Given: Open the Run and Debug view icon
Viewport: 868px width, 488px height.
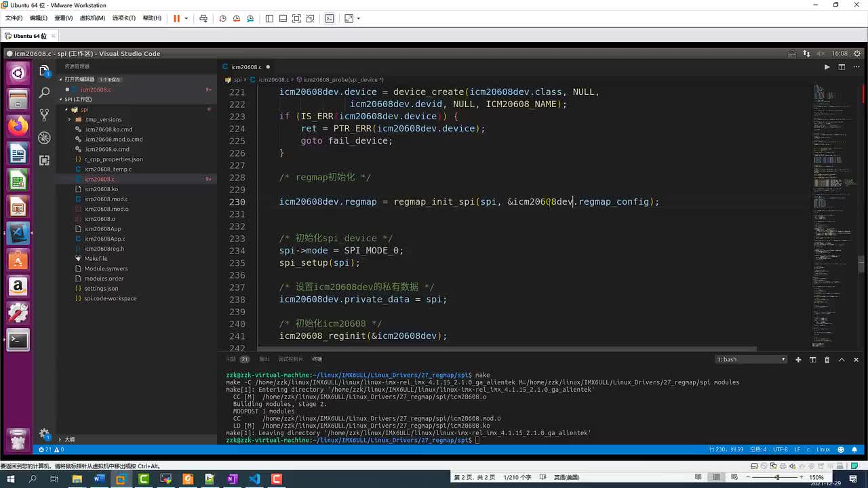Looking at the screenshot, I should coord(45,138).
